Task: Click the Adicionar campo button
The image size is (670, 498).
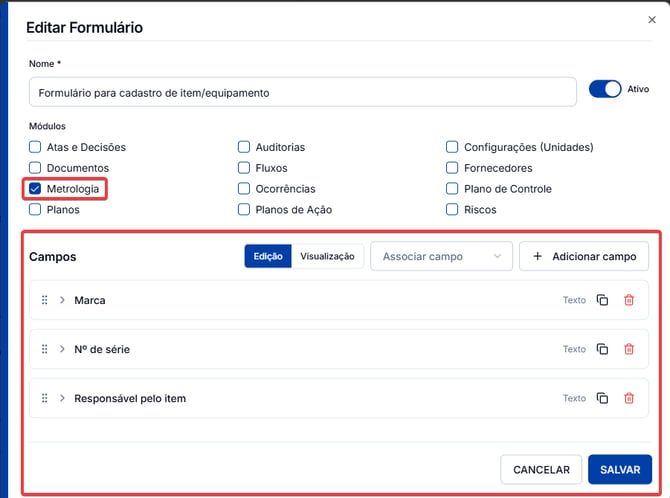Action: [x=584, y=256]
